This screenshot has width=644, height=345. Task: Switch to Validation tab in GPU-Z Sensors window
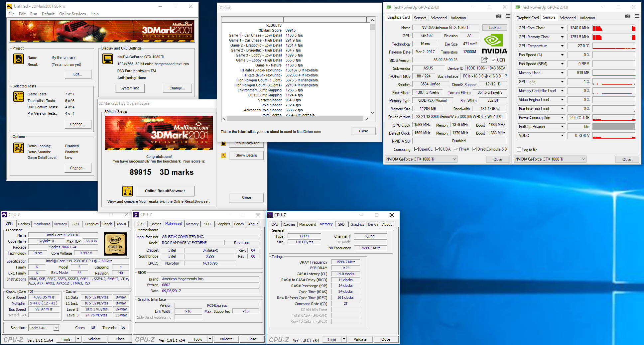[587, 18]
